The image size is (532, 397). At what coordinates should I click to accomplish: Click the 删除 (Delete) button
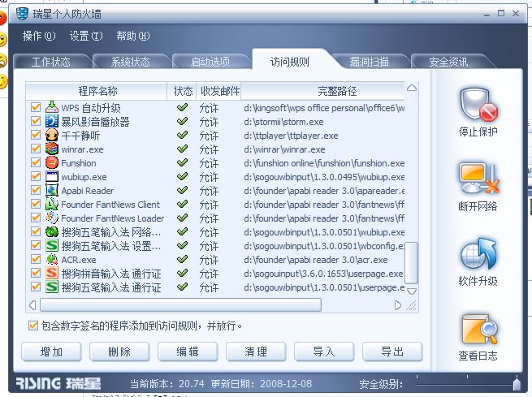coord(119,352)
